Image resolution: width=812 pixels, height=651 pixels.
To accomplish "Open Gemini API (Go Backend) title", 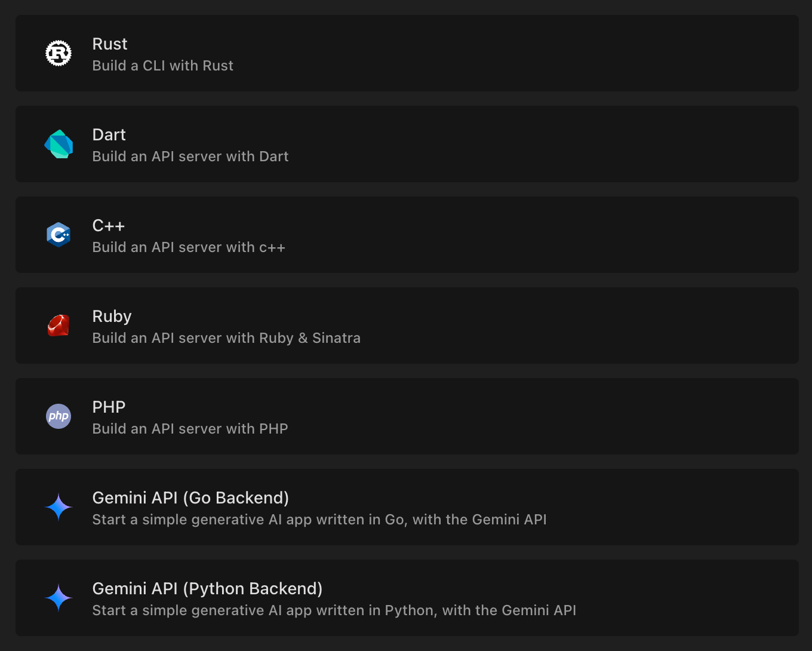I will coord(191,498).
